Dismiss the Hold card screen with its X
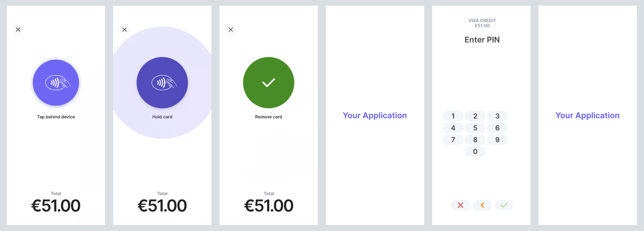644x231 pixels. [124, 29]
